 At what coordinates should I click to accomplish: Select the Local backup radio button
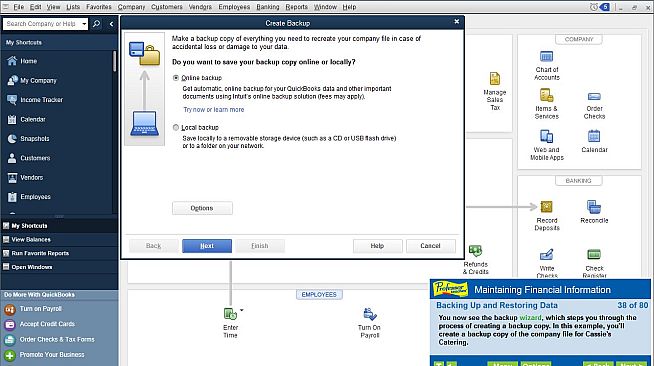[176, 128]
